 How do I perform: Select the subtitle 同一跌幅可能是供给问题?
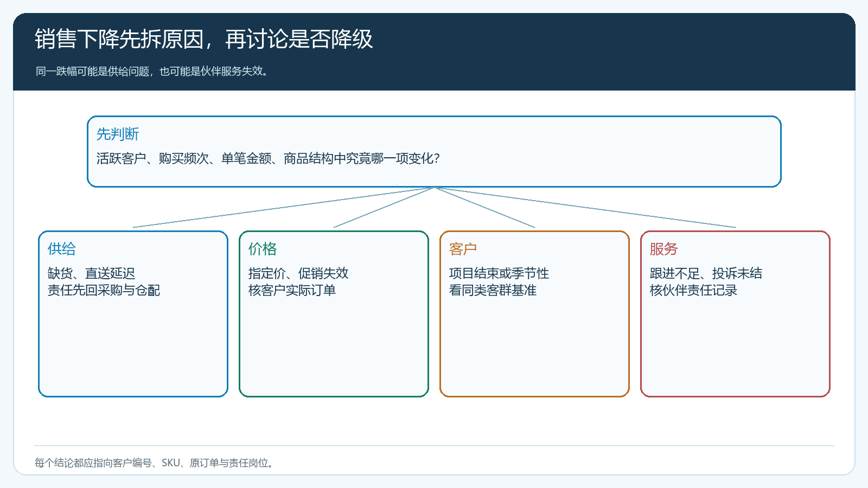pyautogui.click(x=152, y=71)
